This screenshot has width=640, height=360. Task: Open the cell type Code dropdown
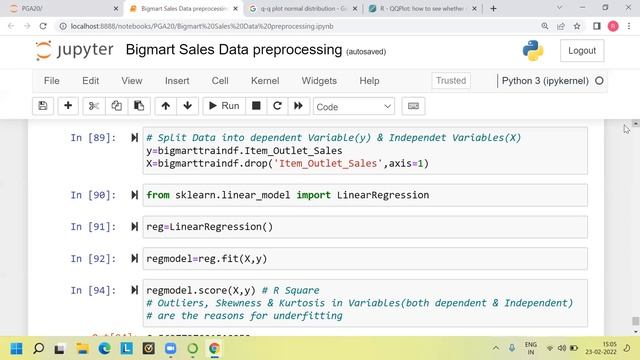pyautogui.click(x=353, y=107)
